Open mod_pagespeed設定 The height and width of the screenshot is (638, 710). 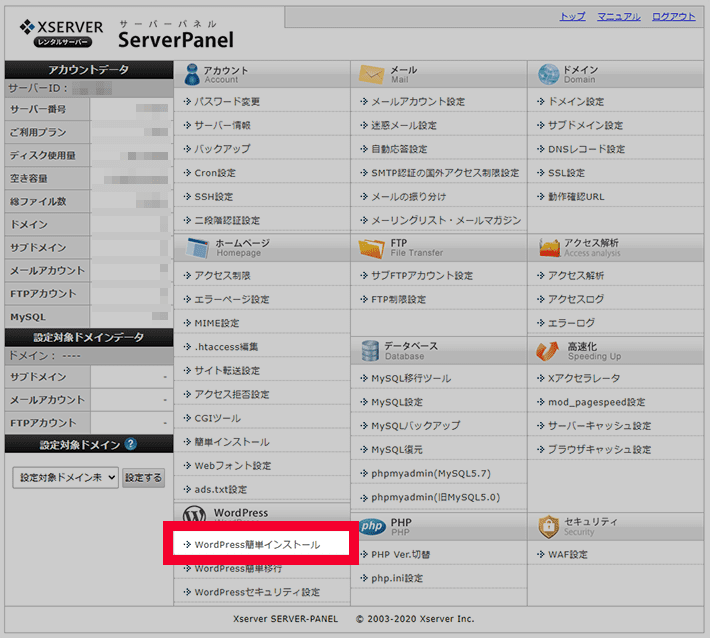click(597, 402)
